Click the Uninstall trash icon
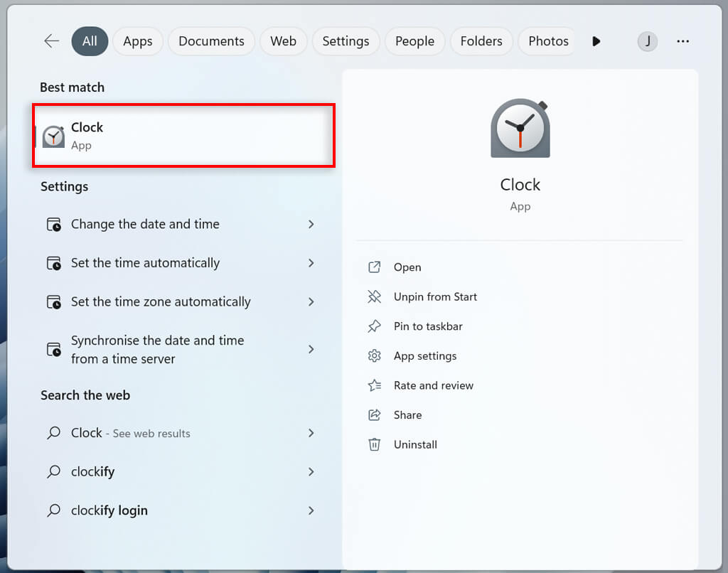The width and height of the screenshot is (728, 573). 374,444
